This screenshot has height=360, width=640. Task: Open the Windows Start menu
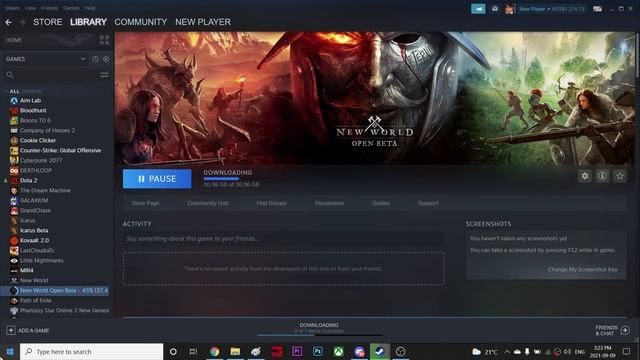coord(10,351)
